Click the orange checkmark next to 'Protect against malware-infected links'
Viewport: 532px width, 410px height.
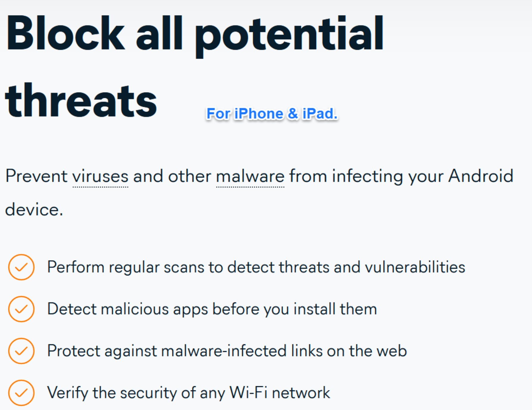pyautogui.click(x=21, y=351)
